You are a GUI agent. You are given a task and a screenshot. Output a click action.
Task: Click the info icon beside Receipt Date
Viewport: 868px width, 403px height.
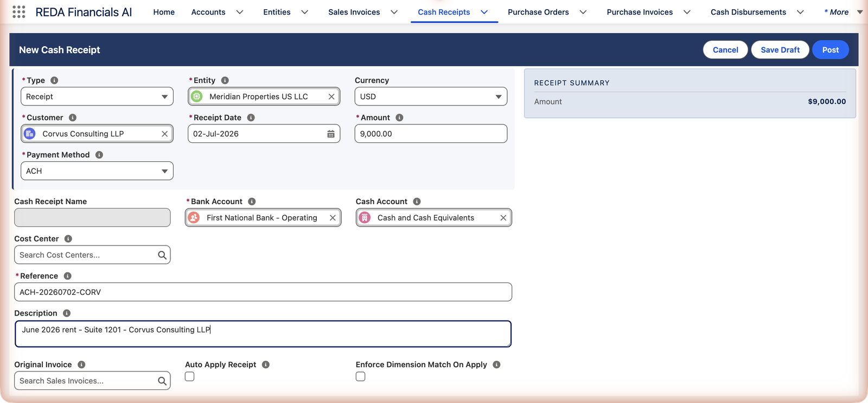coord(251,118)
